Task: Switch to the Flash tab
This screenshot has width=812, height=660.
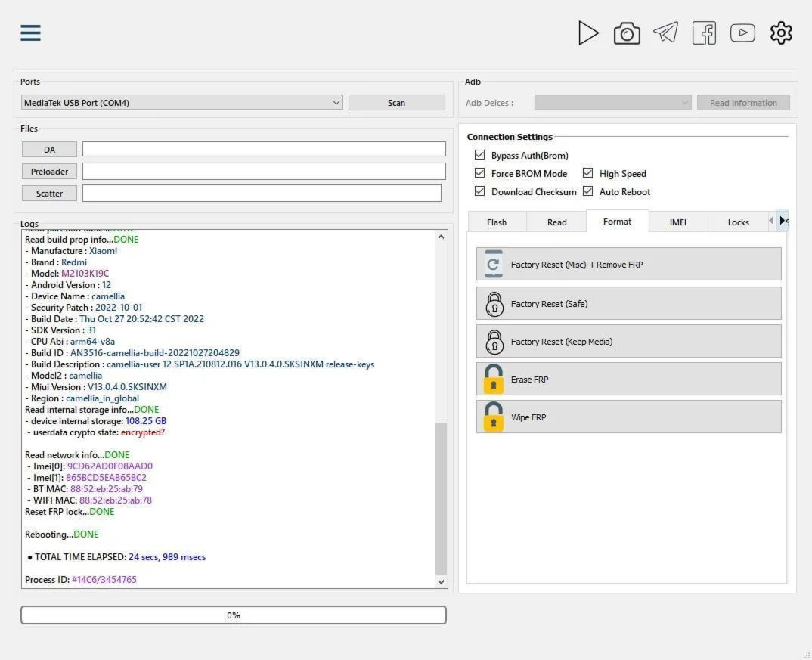Action: (497, 222)
